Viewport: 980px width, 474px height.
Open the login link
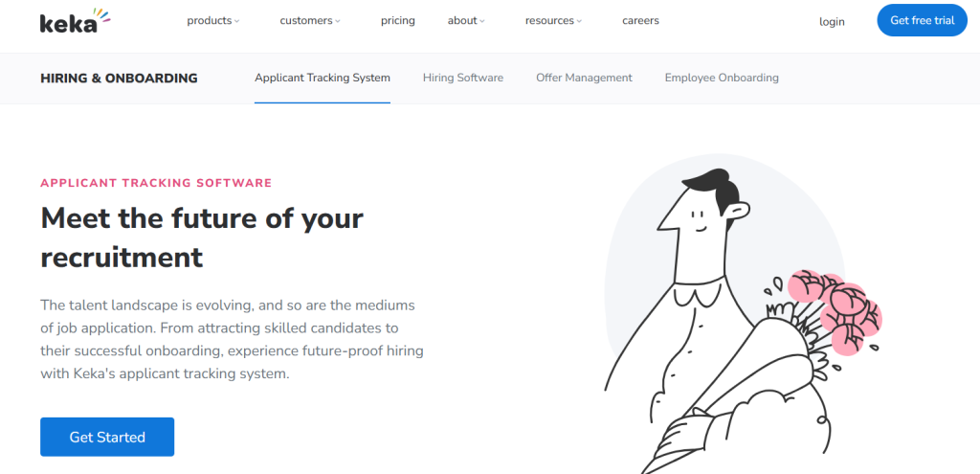832,22
